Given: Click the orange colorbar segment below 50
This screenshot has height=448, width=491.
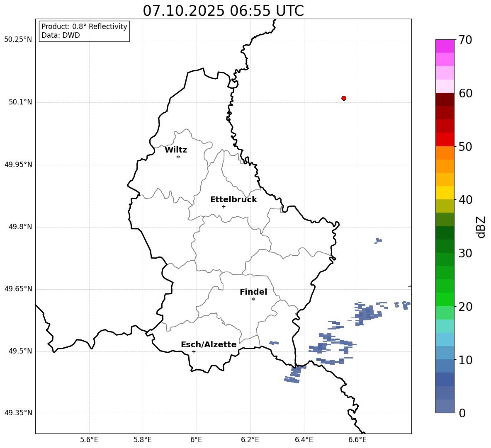Looking at the screenshot, I should pos(445,153).
